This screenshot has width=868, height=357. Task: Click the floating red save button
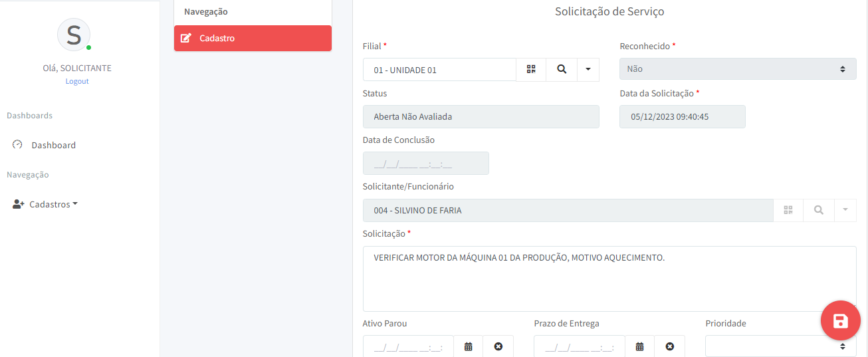point(840,321)
